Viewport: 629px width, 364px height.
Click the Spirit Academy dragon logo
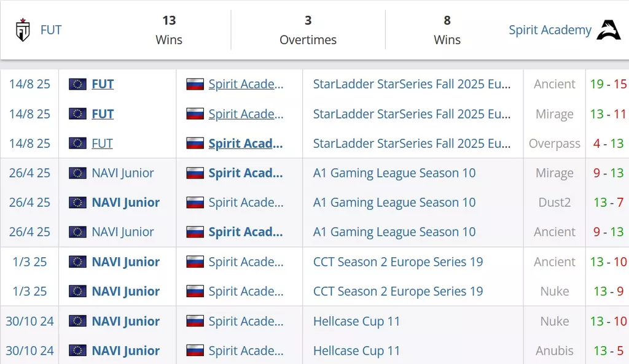608,29
